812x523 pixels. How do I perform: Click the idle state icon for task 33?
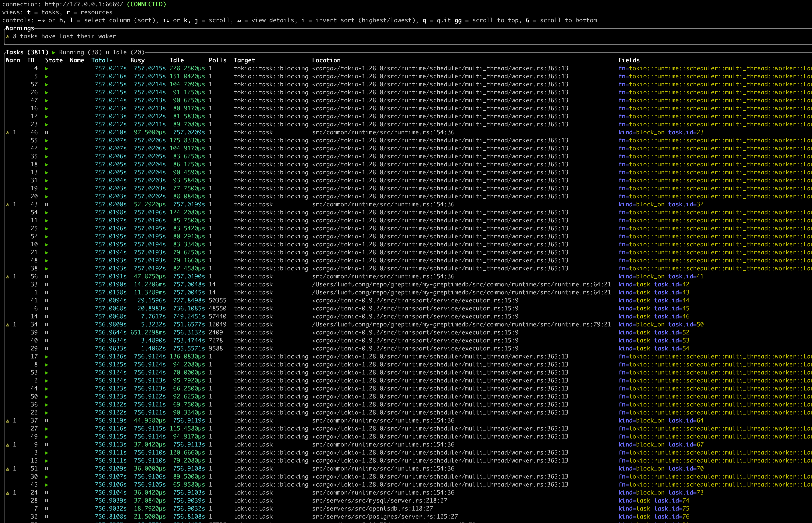click(47, 284)
